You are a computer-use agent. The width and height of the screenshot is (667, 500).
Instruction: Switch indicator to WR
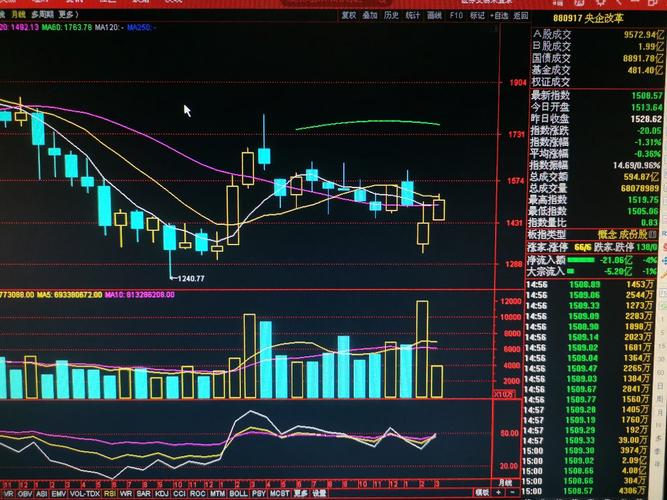(126, 494)
